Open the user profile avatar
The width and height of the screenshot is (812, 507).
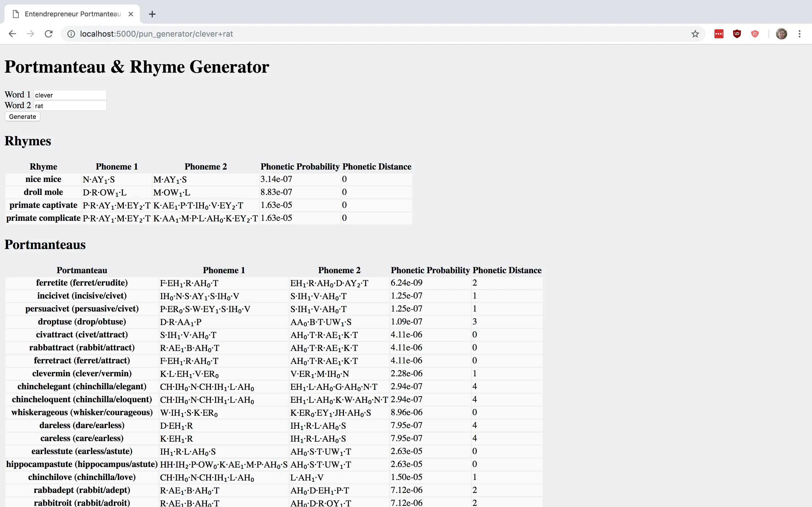coord(781,34)
